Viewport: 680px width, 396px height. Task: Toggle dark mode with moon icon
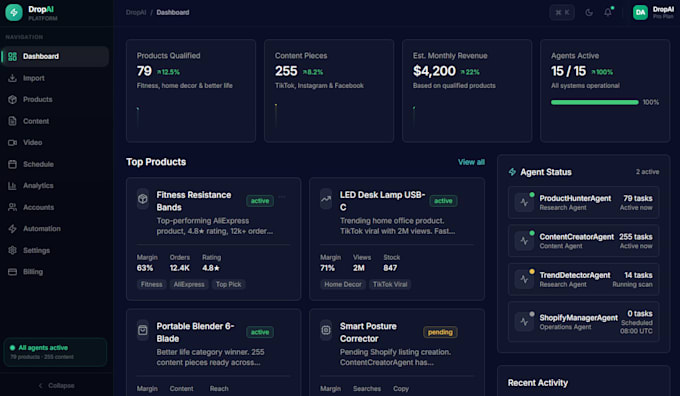click(x=588, y=13)
